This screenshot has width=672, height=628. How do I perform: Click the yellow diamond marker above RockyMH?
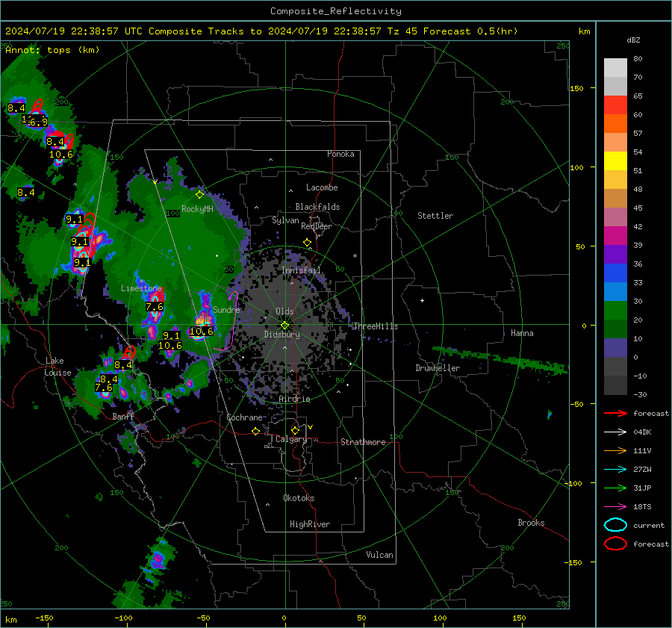[199, 195]
